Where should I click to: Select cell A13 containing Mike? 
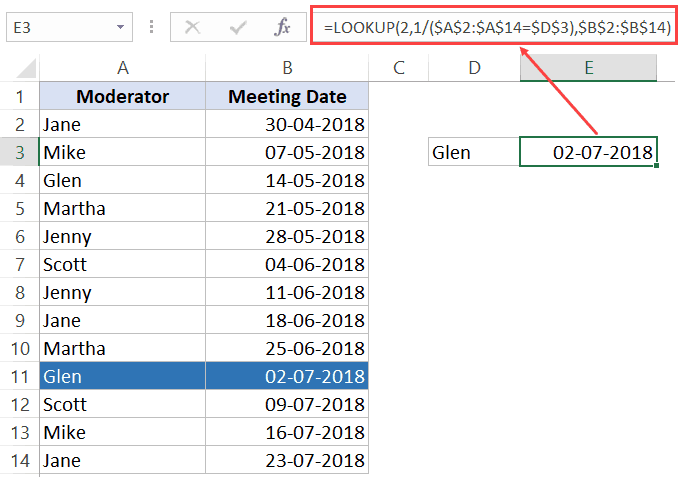122,432
